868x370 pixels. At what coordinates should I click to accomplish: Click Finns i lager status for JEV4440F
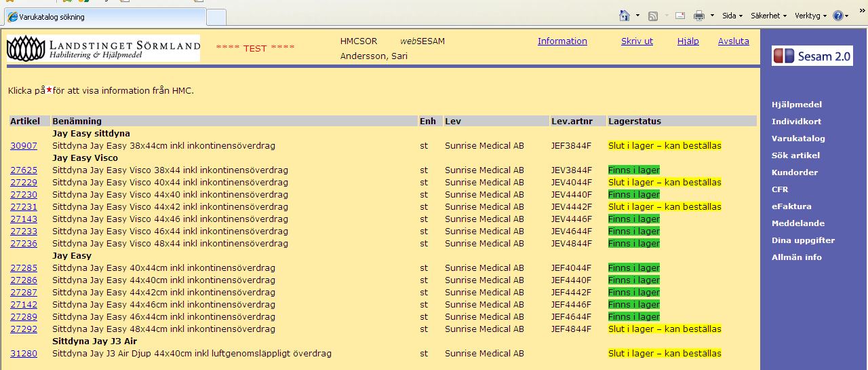(634, 195)
